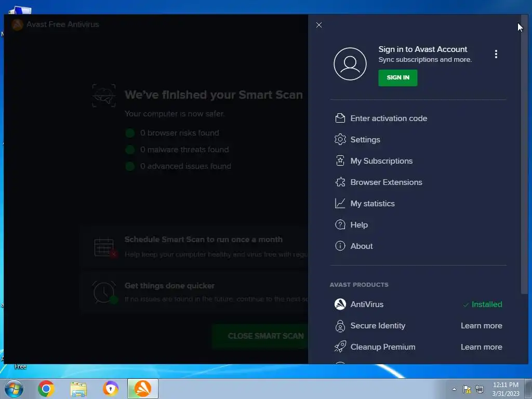This screenshot has width=532, height=399.
Task: Open Windows Explorer from the taskbar
Action: 78,389
